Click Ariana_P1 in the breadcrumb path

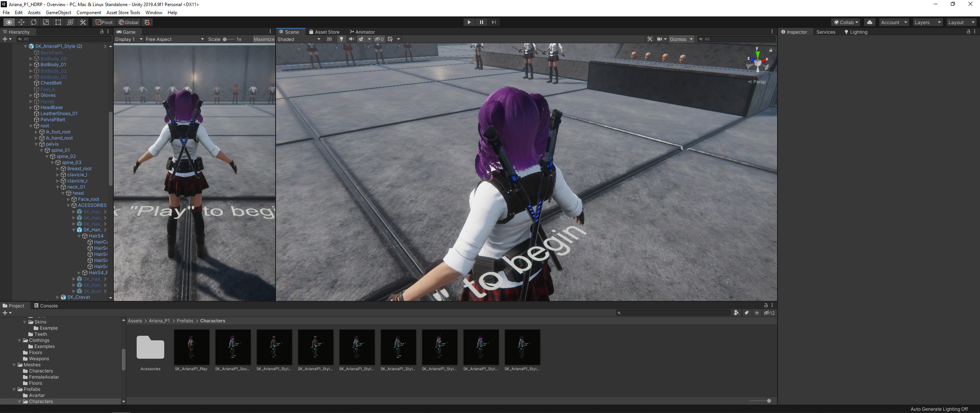click(159, 321)
